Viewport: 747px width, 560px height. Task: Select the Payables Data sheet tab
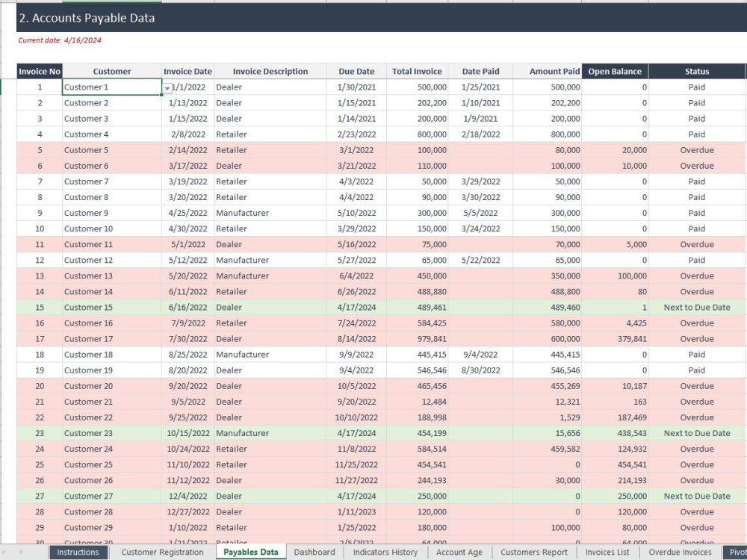(x=250, y=553)
